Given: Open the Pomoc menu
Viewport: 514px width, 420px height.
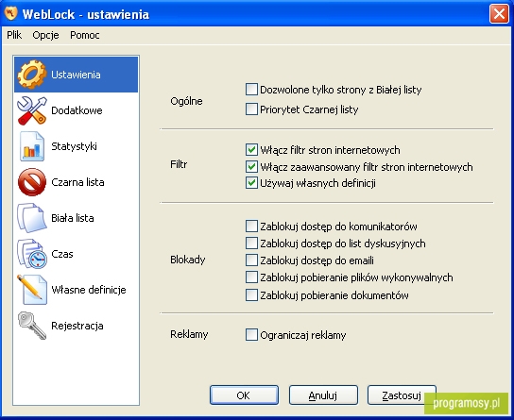Looking at the screenshot, I should [x=85, y=35].
